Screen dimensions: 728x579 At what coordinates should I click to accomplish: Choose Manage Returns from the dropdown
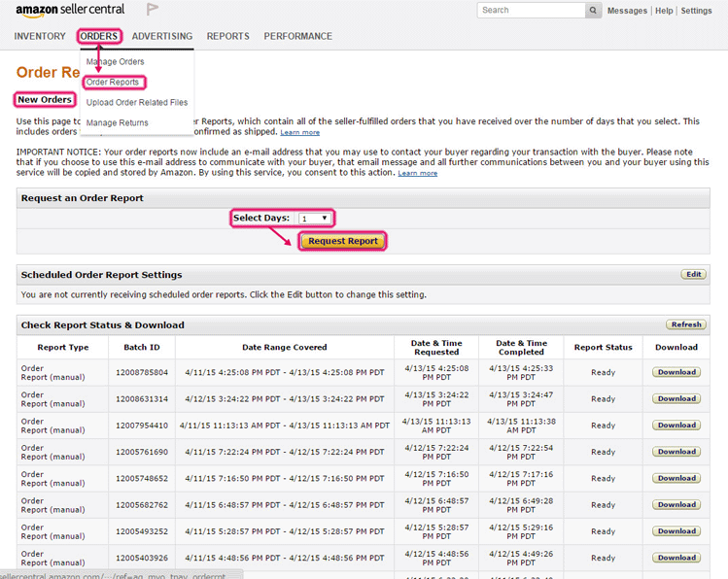[117, 123]
